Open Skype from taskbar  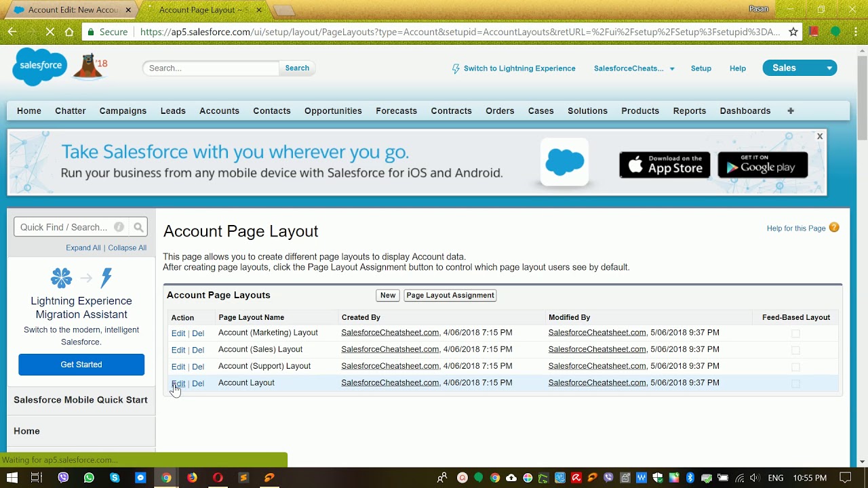click(x=115, y=478)
